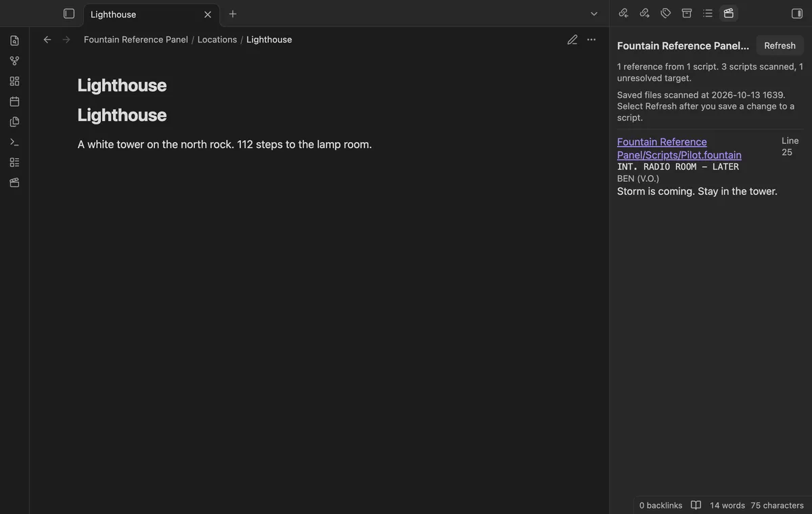Screen dimensions: 812x514
Task: Click '75 characters' in the status bar
Action: tap(777, 505)
